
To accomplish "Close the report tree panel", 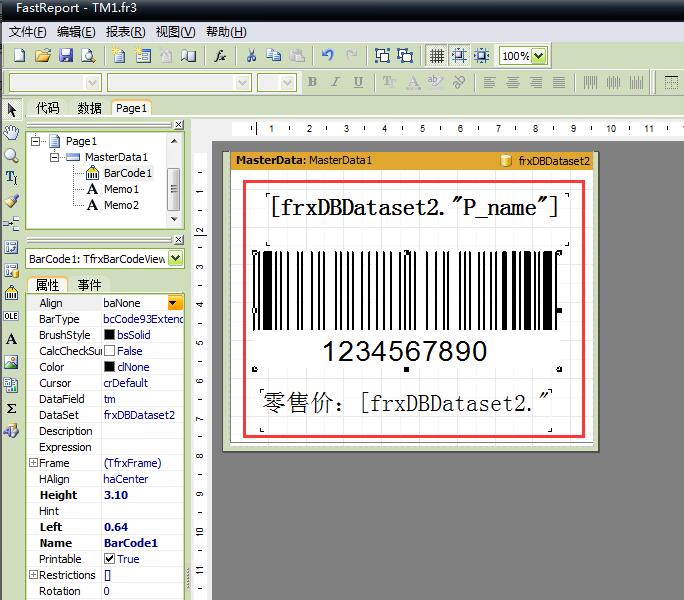I will pos(178,125).
